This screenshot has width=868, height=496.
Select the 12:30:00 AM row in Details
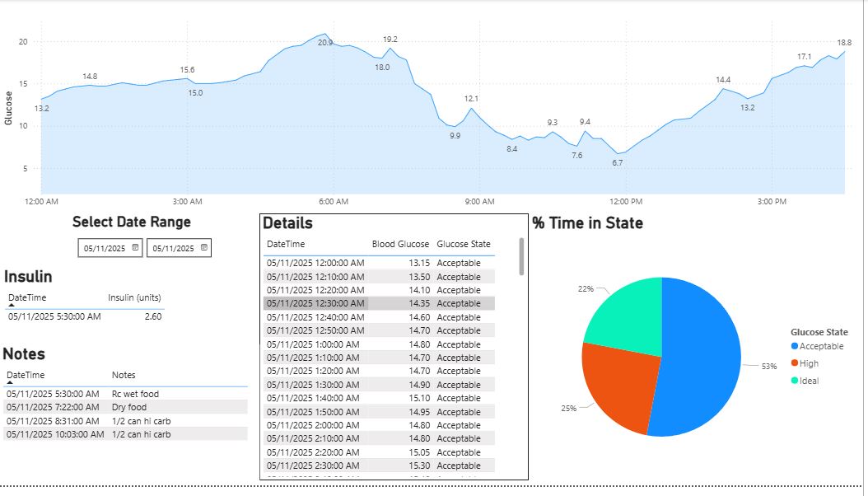point(379,303)
